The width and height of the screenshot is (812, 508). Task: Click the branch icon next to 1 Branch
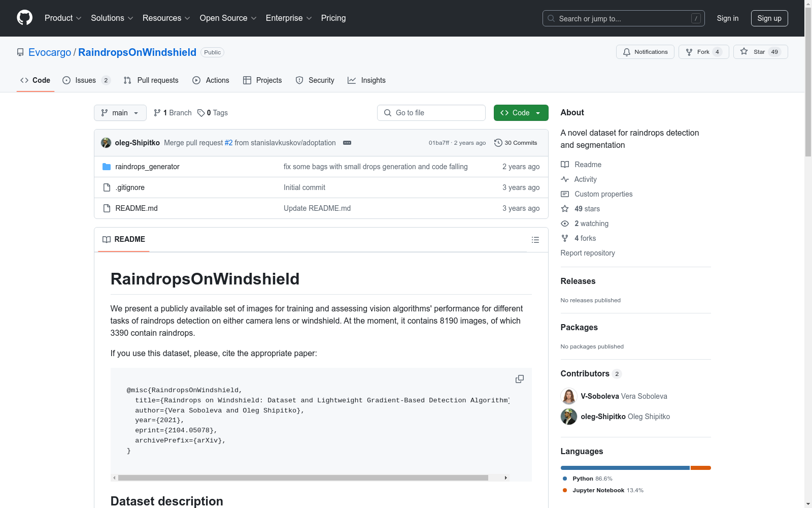coord(157,113)
